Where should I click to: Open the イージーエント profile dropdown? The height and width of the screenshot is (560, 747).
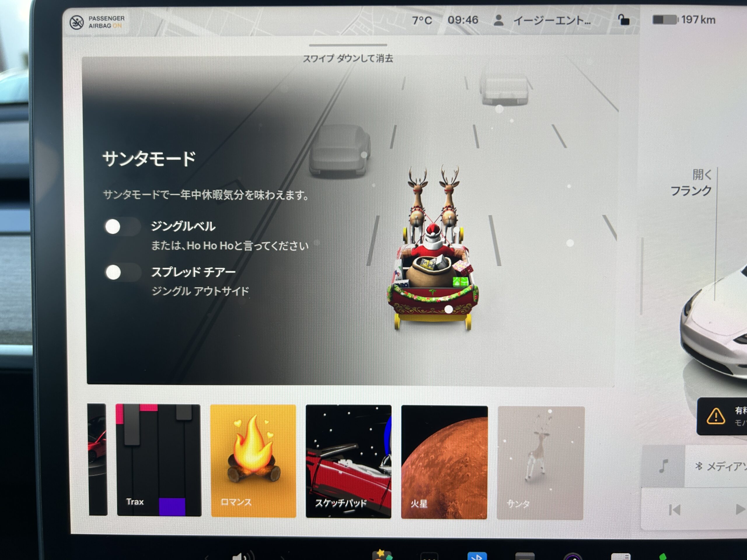click(x=552, y=21)
